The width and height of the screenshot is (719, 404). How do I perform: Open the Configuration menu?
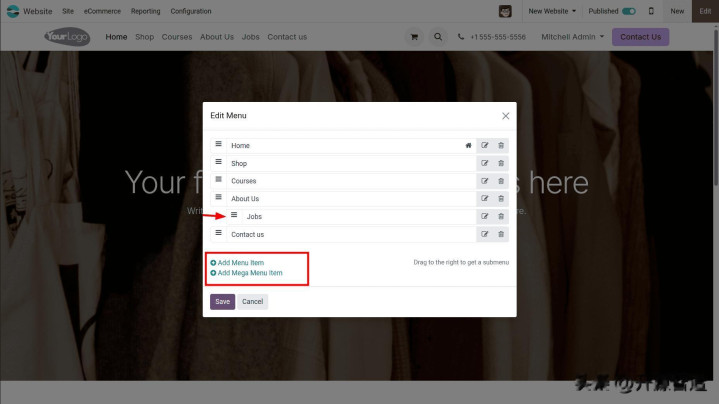click(191, 11)
